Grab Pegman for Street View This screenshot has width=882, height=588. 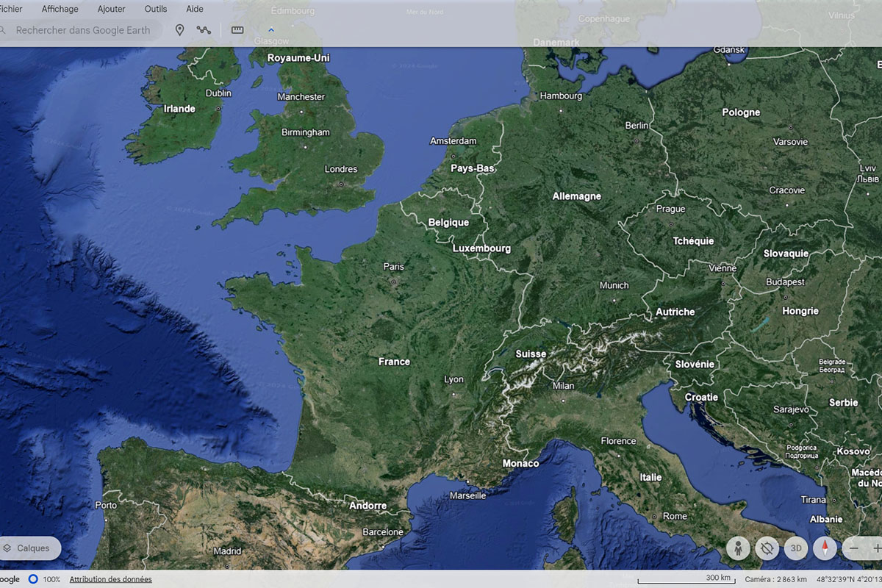(x=737, y=548)
